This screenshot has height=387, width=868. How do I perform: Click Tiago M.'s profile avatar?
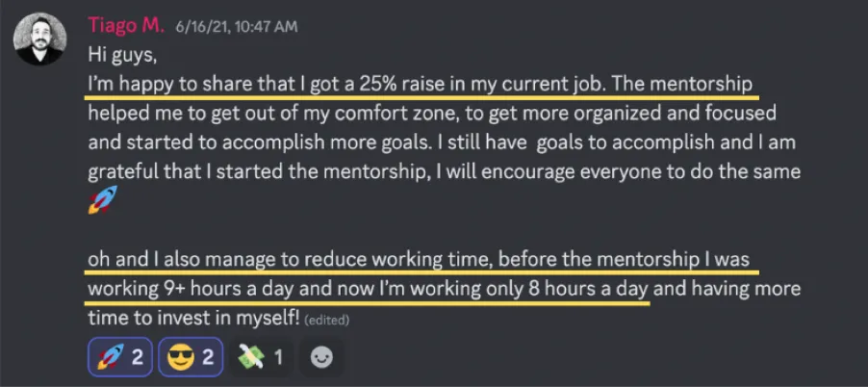pyautogui.click(x=39, y=39)
